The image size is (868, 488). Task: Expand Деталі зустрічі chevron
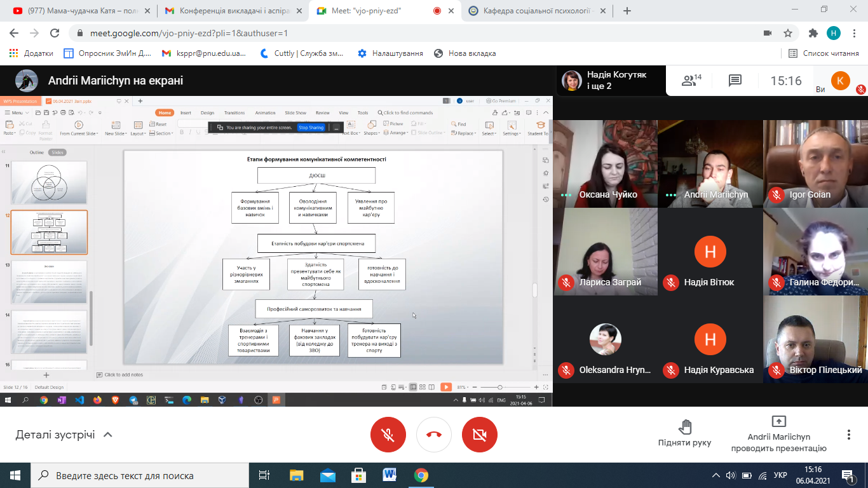click(108, 435)
